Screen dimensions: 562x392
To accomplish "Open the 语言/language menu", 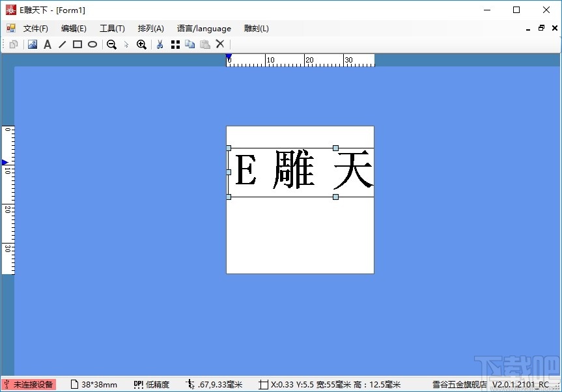I will click(x=204, y=28).
